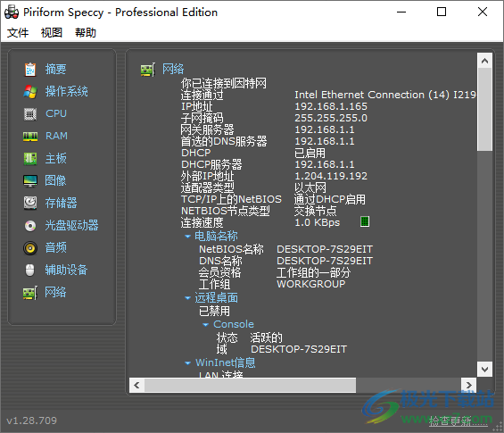Click the Summary (摘要) clipboard icon

click(30, 70)
